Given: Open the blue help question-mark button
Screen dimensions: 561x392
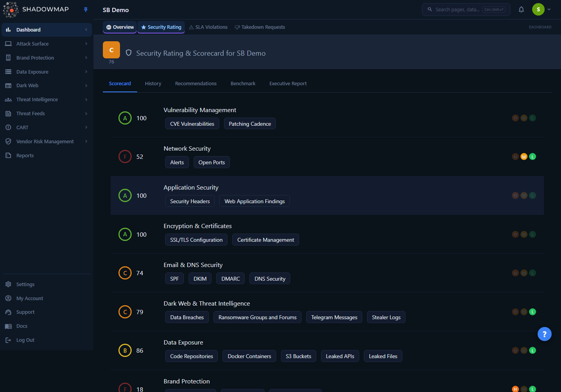Looking at the screenshot, I should [x=545, y=334].
